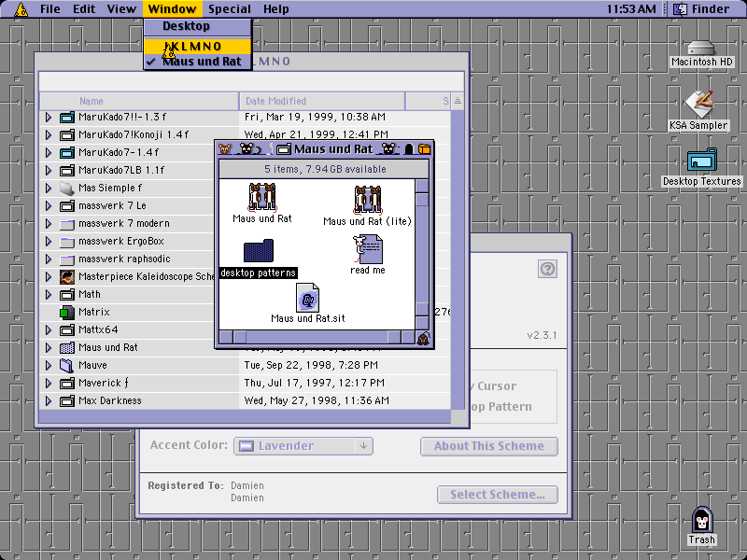
Task: Choose Maus und Rat in Window menu
Action: 198,62
